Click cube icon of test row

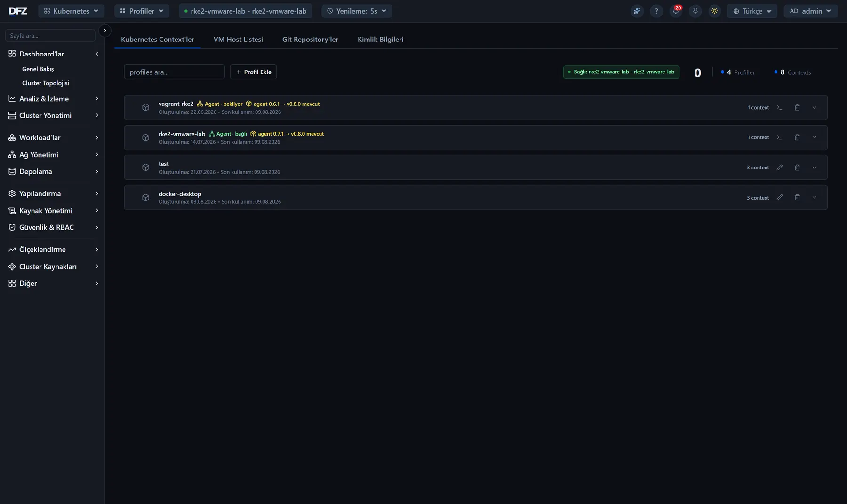146,168
